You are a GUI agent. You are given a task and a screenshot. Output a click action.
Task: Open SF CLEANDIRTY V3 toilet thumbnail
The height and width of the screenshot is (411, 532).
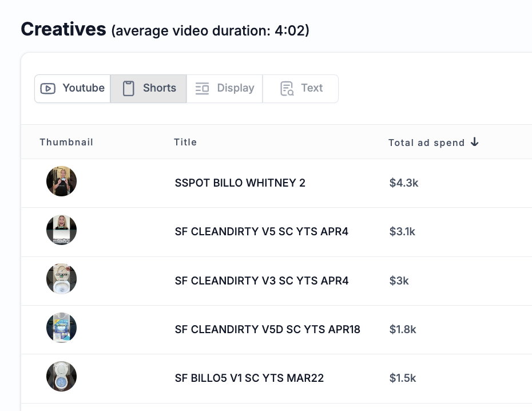tap(61, 279)
